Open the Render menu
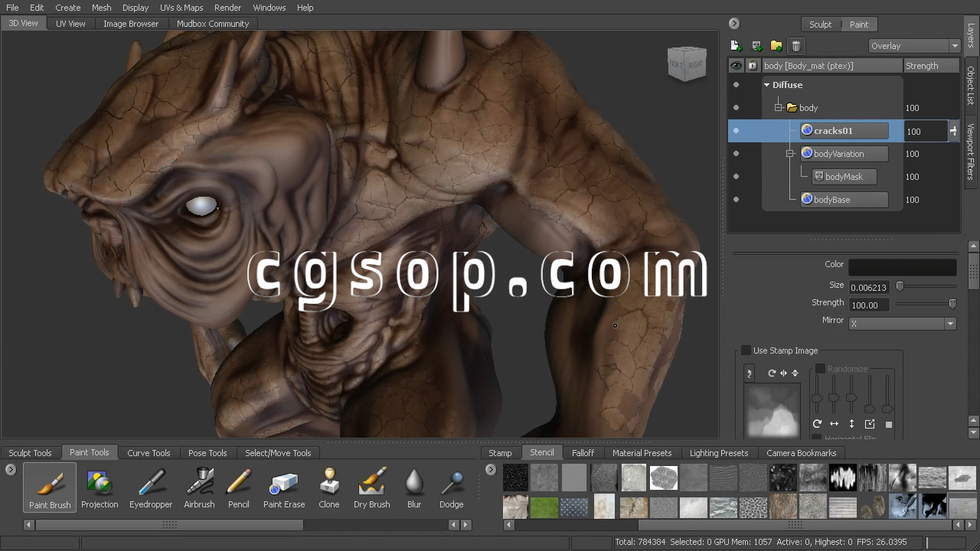 click(227, 8)
